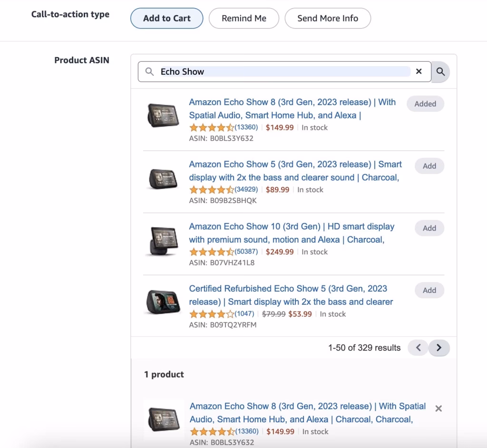Click ASIN: B07VHZ41L8 text
Image resolution: width=487 pixels, height=448 pixels.
click(x=222, y=263)
